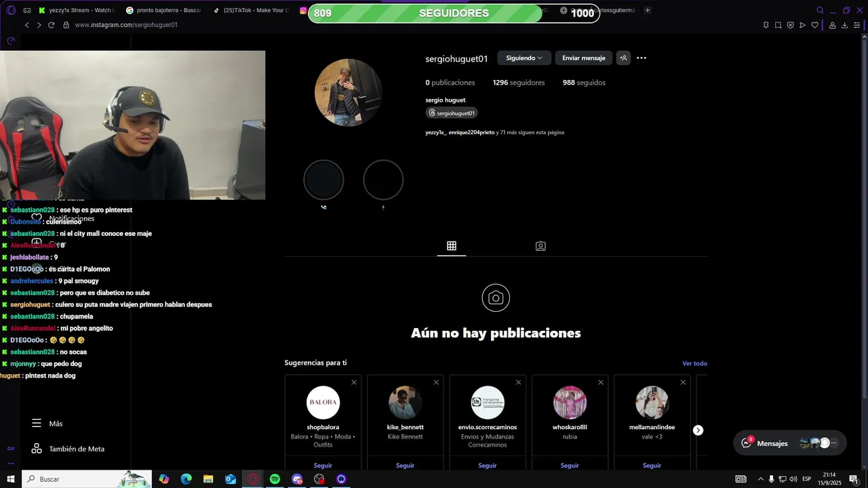Show next suggestions with arrow
The width and height of the screenshot is (868, 488).
point(698,430)
